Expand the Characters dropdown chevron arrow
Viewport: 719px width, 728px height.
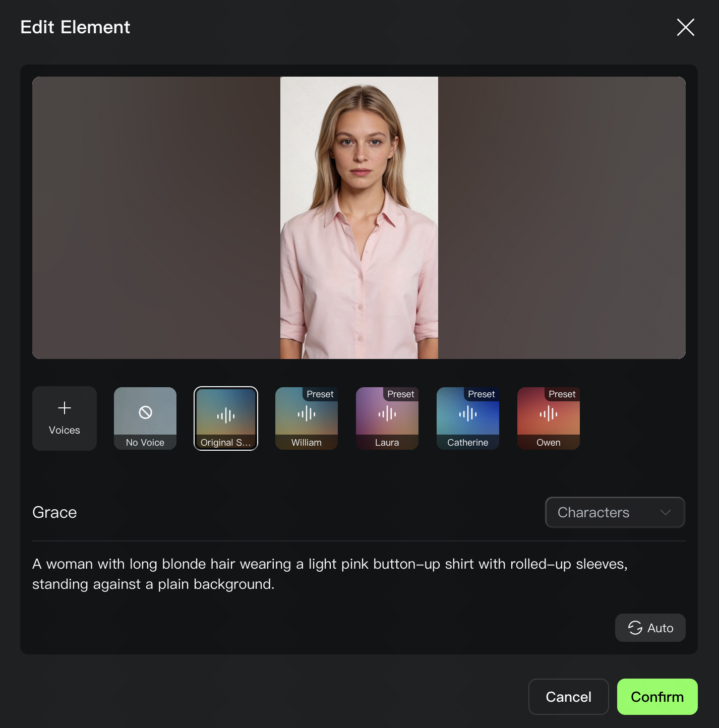tap(666, 512)
